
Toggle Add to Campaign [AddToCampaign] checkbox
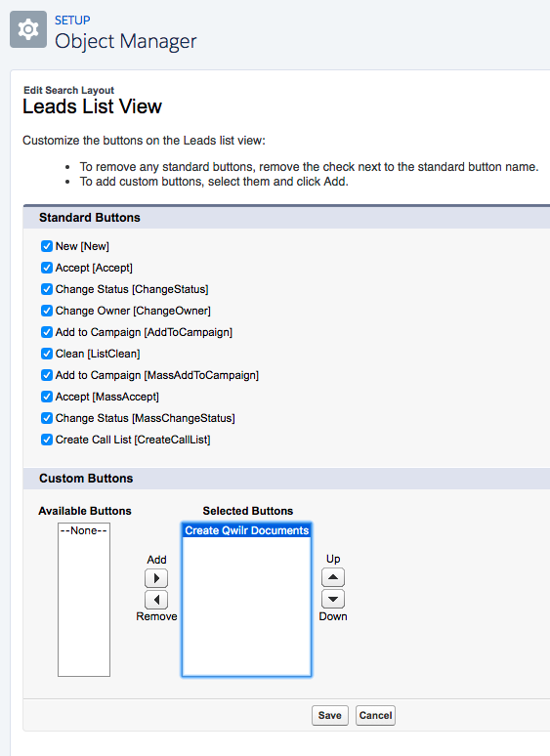(47, 332)
